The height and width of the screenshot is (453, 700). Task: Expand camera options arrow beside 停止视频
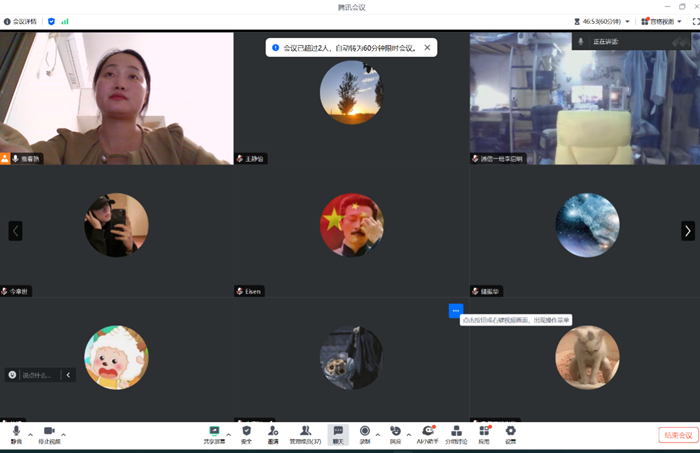64,435
